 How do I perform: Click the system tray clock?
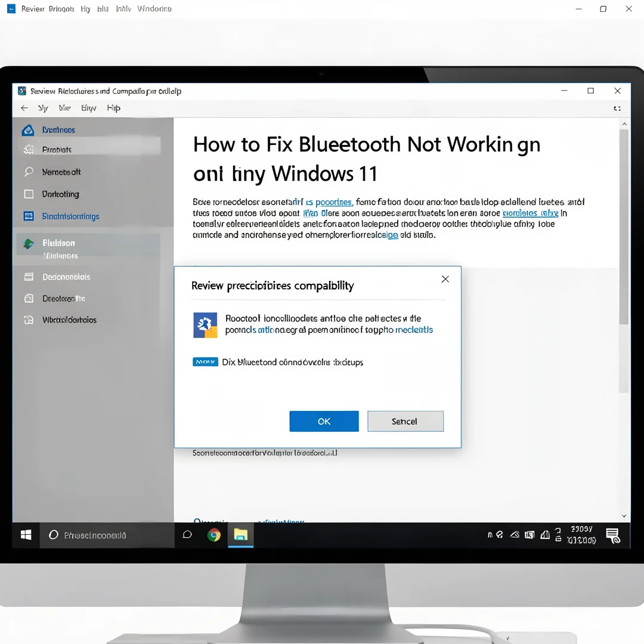click(581, 535)
